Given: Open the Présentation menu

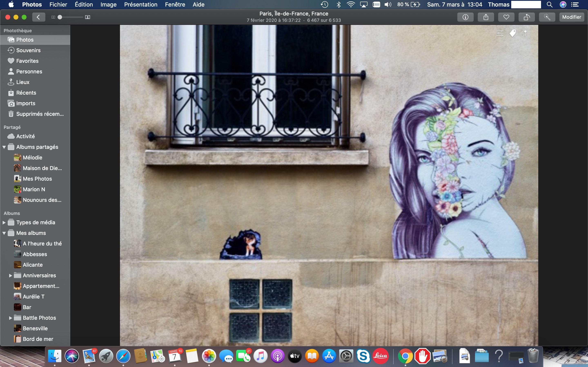Looking at the screenshot, I should (141, 4).
